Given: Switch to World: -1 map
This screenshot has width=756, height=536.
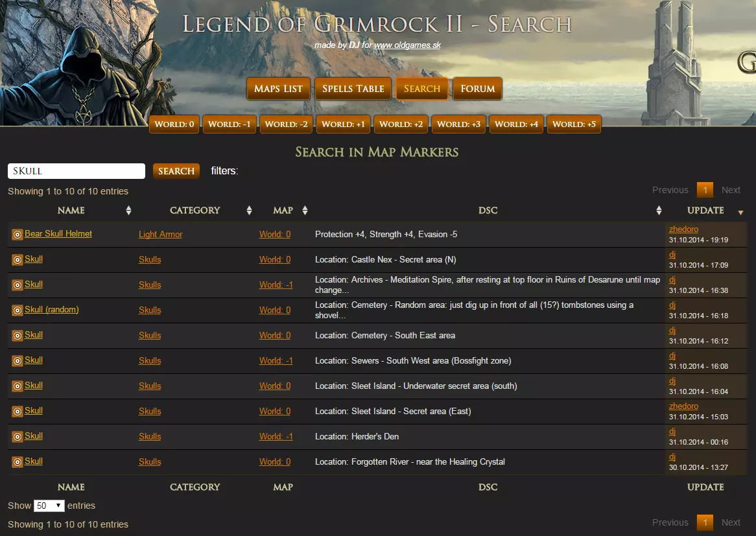Looking at the screenshot, I should [x=229, y=124].
